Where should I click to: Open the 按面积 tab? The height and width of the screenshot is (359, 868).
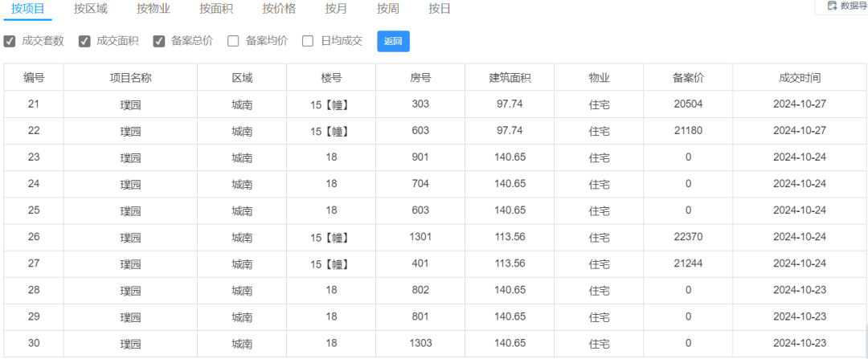coord(216,9)
